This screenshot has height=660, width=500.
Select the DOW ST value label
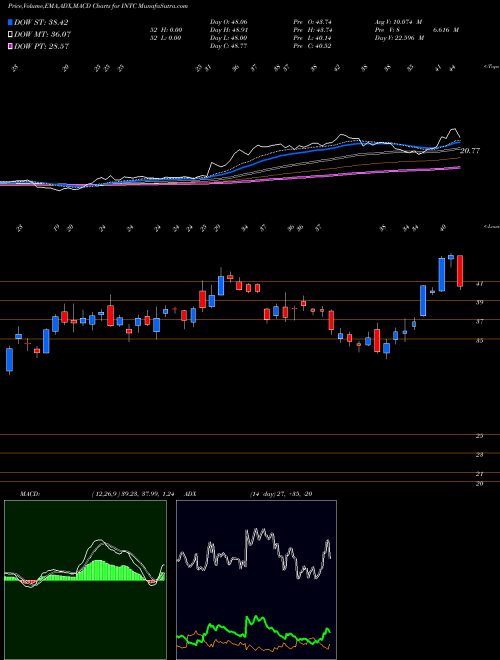tap(41, 22)
